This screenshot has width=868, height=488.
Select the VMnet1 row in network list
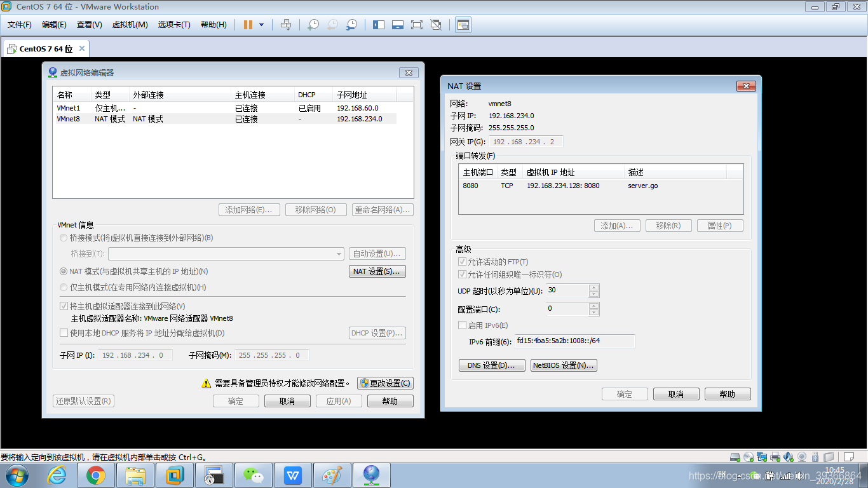pyautogui.click(x=225, y=108)
